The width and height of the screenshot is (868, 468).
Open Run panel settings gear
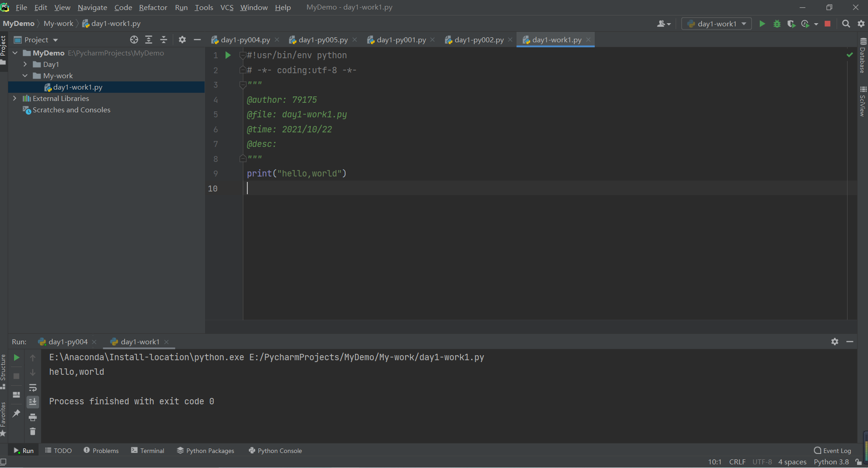point(835,341)
